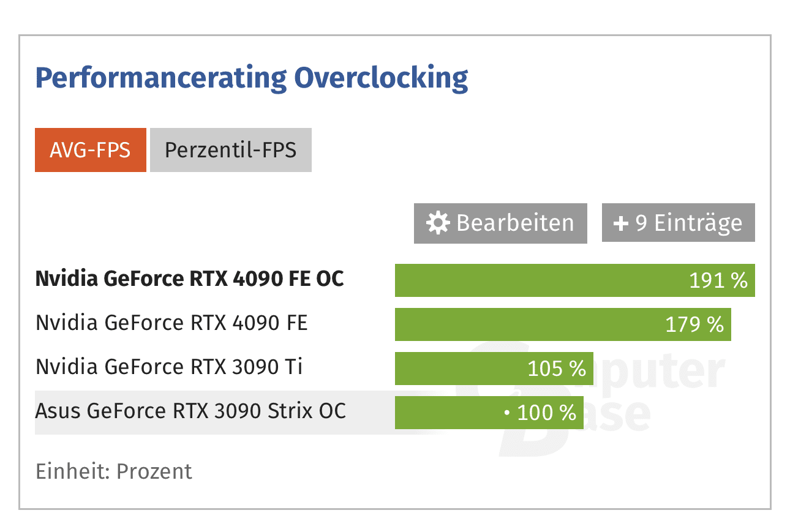The image size is (790, 532).
Task: Click the 179 % value text
Action: click(x=694, y=324)
